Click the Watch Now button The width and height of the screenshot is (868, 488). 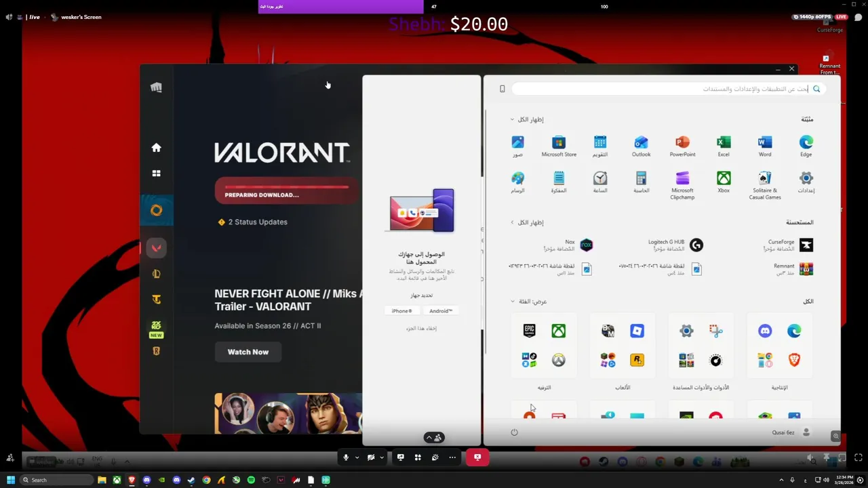click(248, 352)
